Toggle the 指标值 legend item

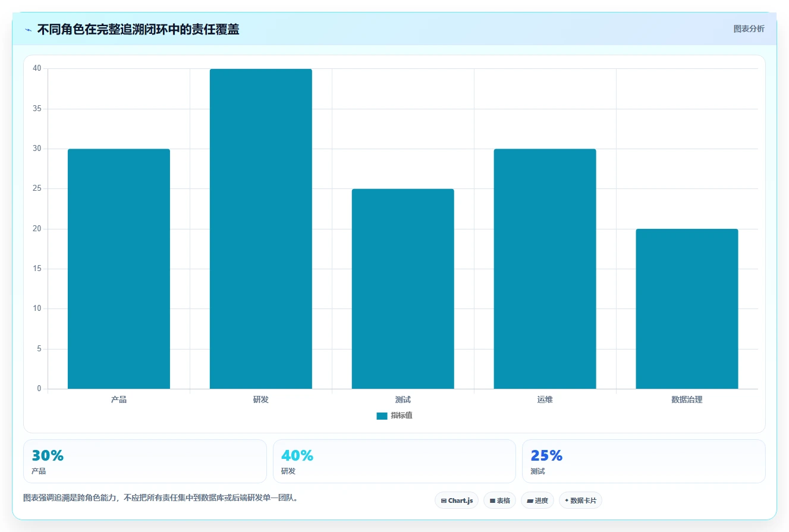tap(395, 415)
